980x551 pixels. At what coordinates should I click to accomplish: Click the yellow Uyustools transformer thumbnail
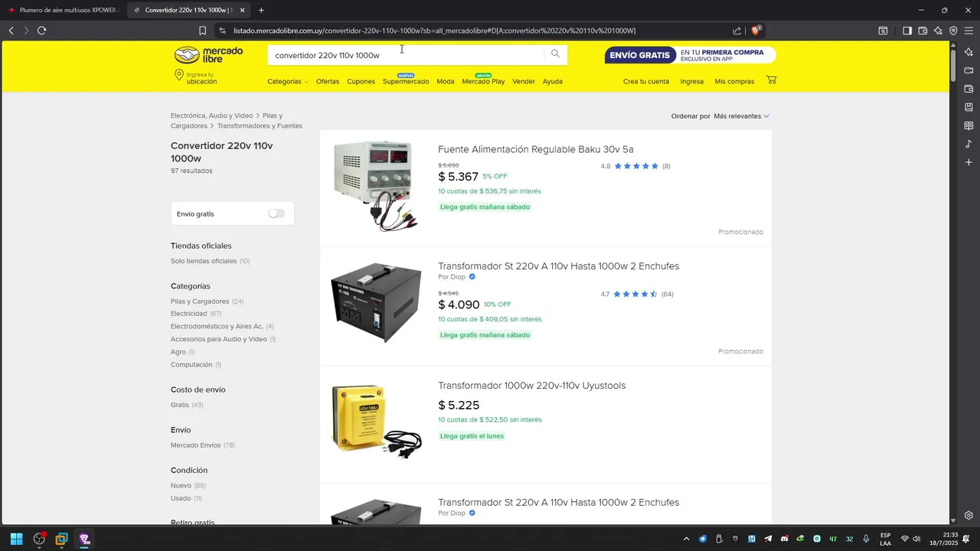coord(376,422)
